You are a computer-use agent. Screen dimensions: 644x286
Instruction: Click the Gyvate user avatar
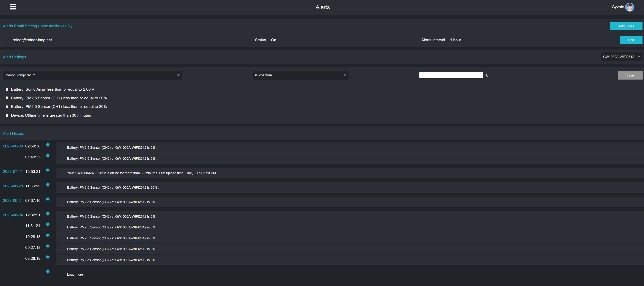629,7
